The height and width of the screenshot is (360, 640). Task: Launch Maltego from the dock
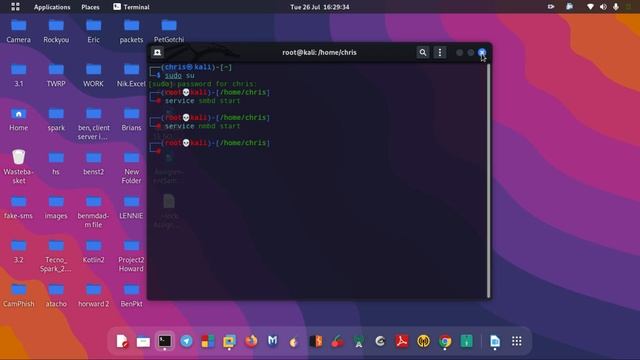click(273, 340)
